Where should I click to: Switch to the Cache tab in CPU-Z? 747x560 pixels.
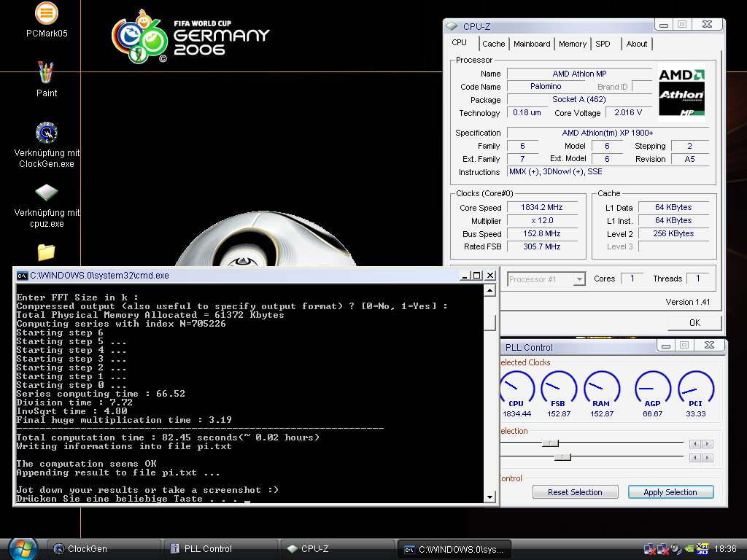(494, 44)
